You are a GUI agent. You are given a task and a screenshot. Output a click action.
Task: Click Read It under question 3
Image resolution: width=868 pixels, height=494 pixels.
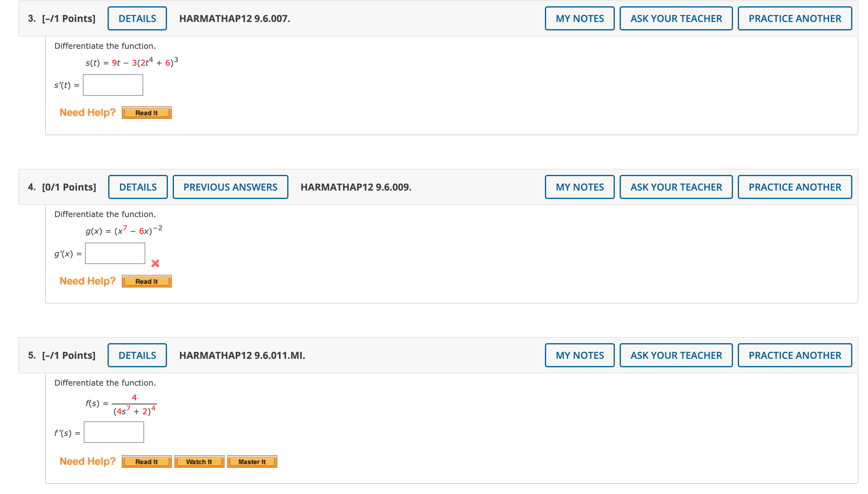[146, 113]
